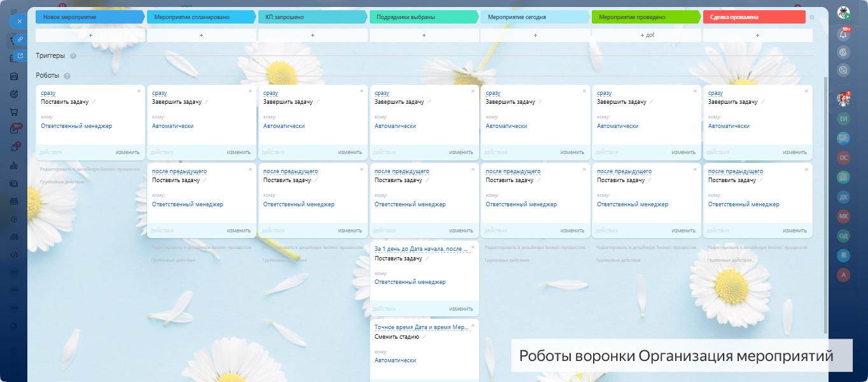The height and width of the screenshot is (382, 868).
Task: Open the help icon next to Триггеры
Action: tap(73, 56)
